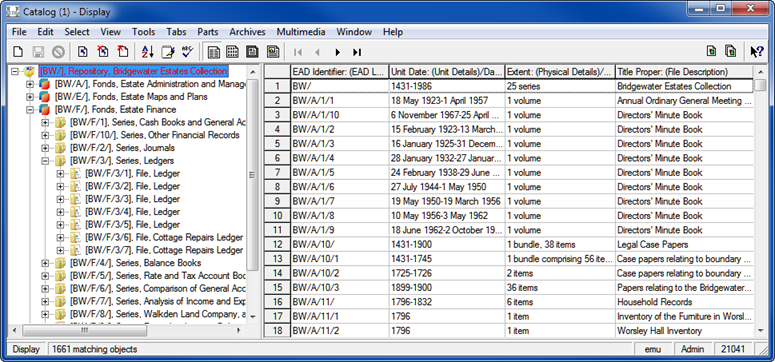
Task: Expand BW/F/4 Balance Books series
Action: (45, 263)
